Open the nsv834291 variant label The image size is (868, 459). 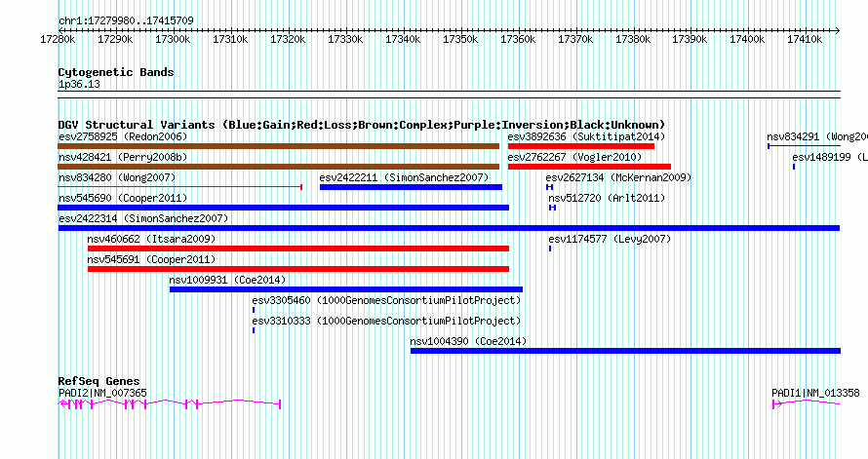(817, 136)
